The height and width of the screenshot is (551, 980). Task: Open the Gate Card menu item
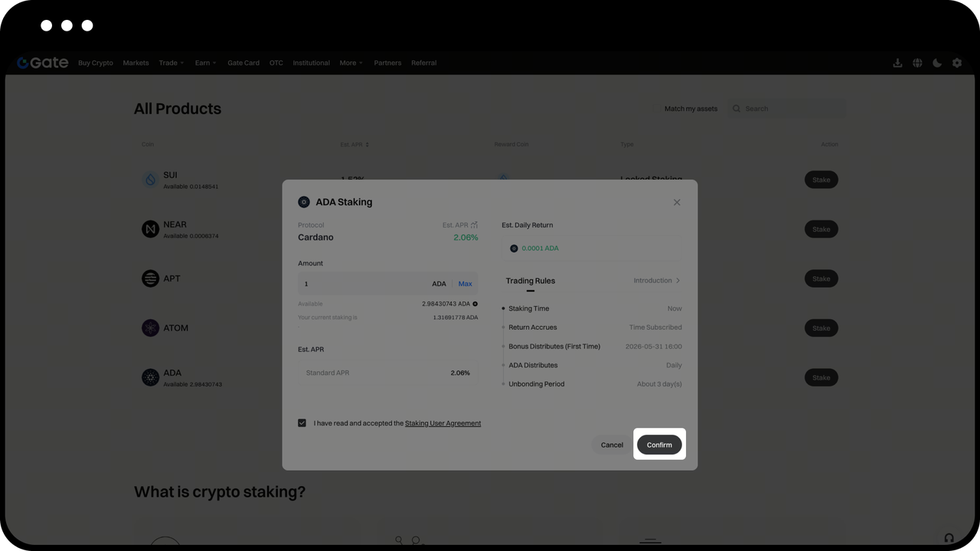tap(243, 63)
